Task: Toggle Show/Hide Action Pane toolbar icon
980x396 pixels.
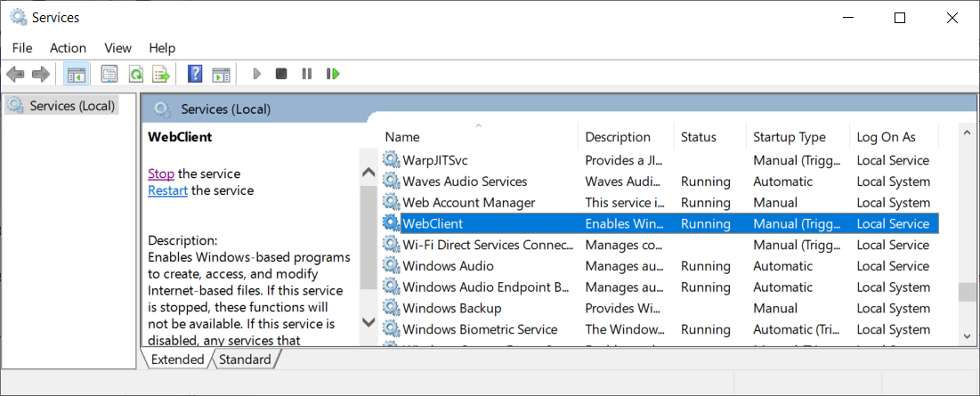Action: coord(222,75)
